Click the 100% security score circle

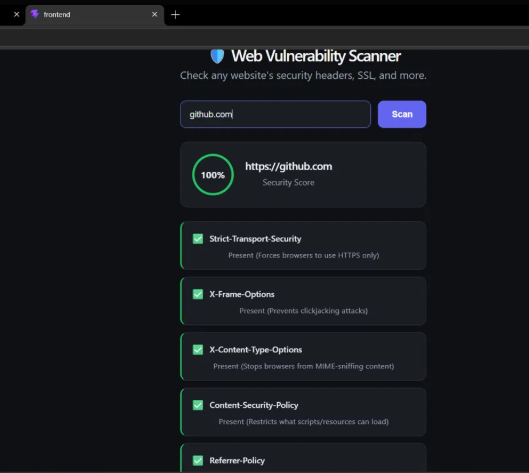(213, 175)
